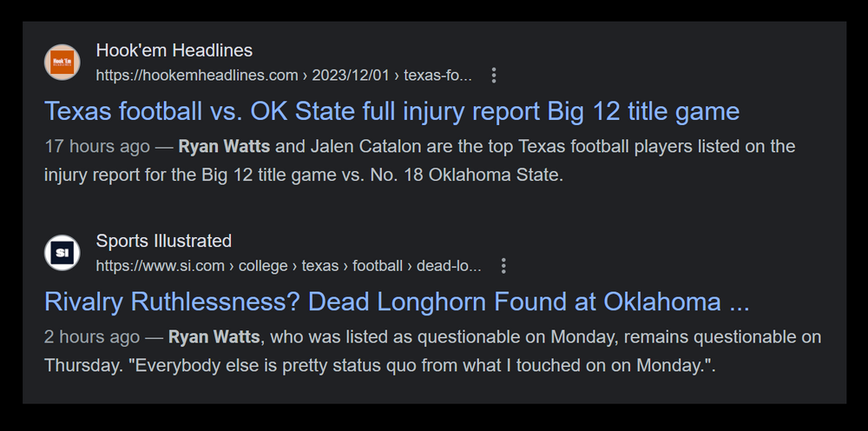868x431 pixels.
Task: Click 'dead-lo...' breadcrumb segment
Action: pyautogui.click(x=449, y=266)
